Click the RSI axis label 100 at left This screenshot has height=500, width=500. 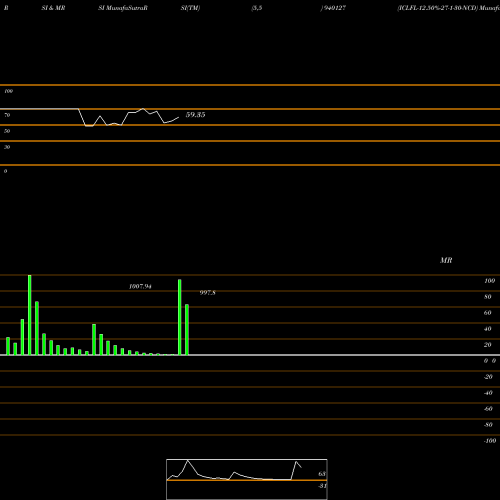(x=8, y=91)
